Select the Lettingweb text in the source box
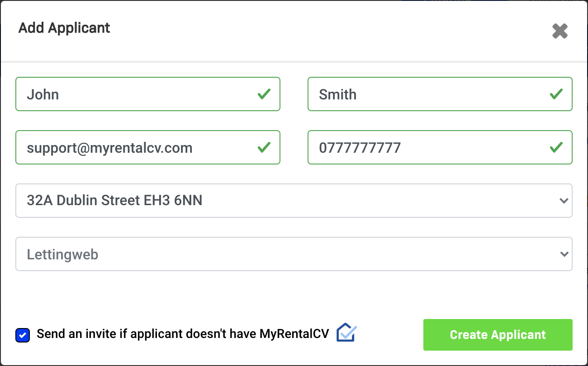 pyautogui.click(x=62, y=254)
